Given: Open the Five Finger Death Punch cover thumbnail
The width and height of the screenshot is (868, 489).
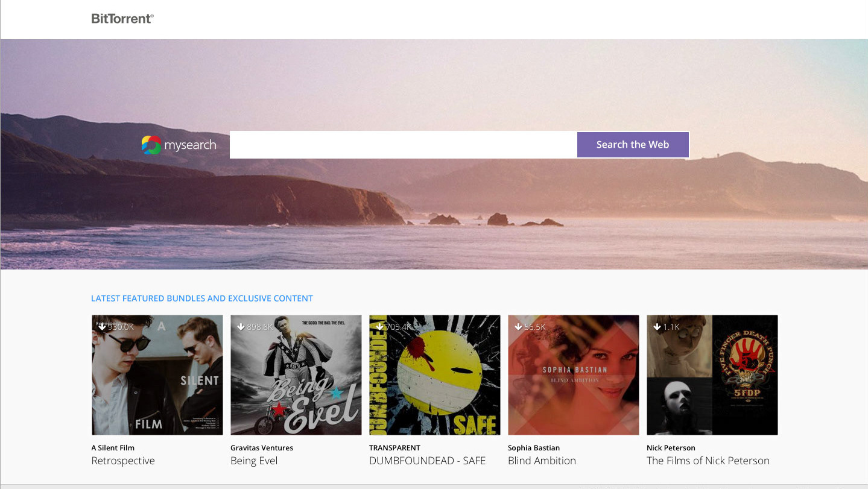Looking at the screenshot, I should coord(712,375).
